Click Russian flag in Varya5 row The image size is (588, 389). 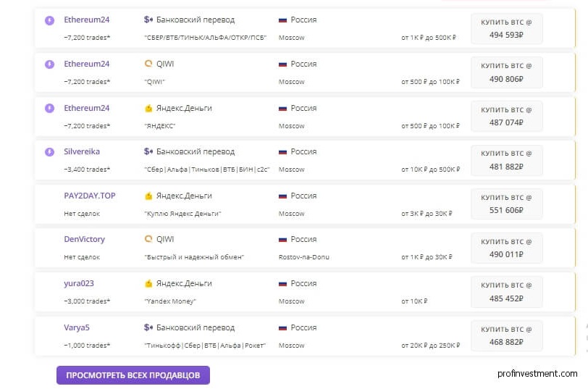(282, 328)
